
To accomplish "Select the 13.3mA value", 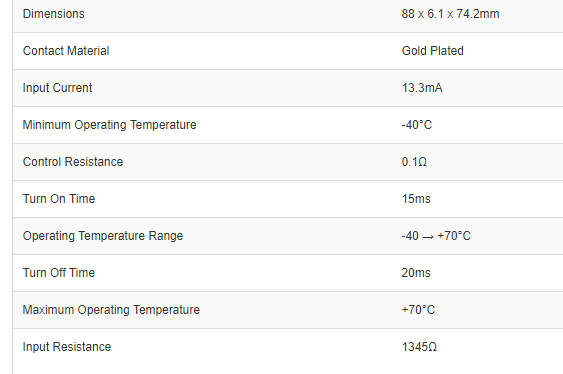I will pos(422,88).
